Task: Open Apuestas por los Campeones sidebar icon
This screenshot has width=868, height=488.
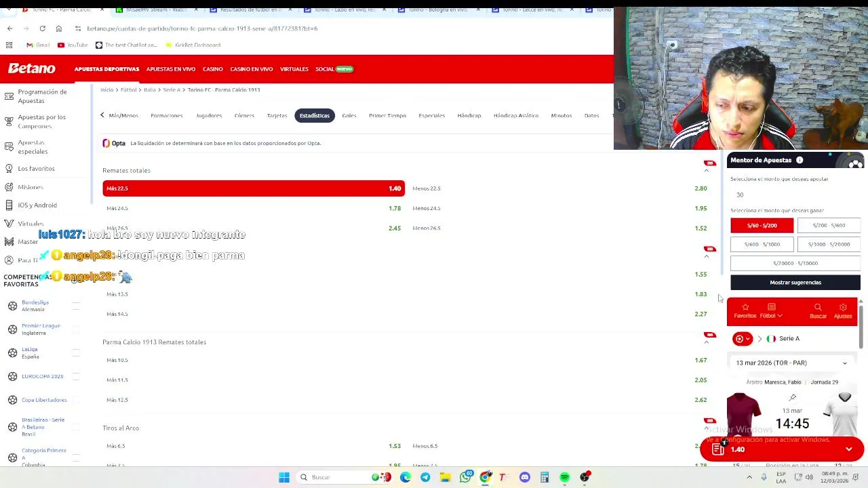Action: (9, 121)
